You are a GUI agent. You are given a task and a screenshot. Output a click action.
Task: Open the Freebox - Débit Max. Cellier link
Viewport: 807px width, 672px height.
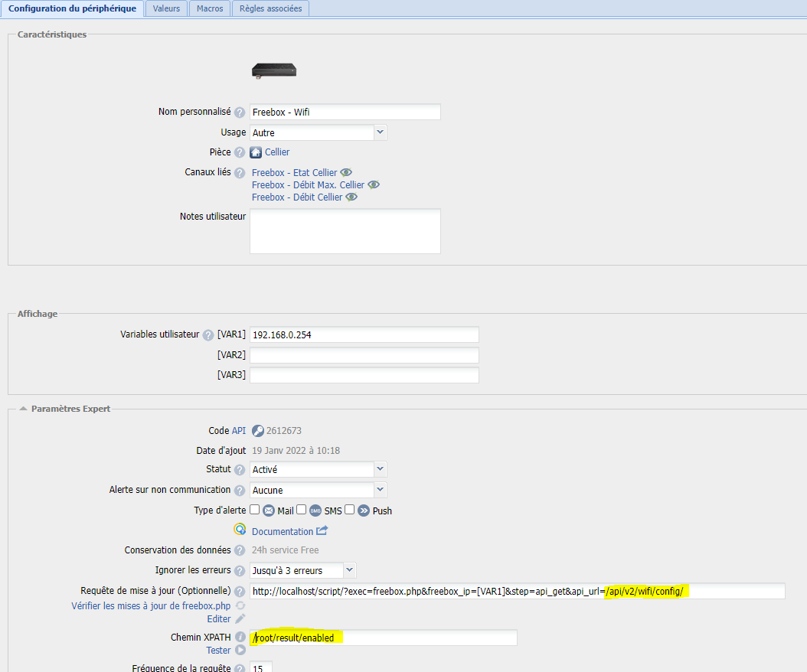coord(308,185)
